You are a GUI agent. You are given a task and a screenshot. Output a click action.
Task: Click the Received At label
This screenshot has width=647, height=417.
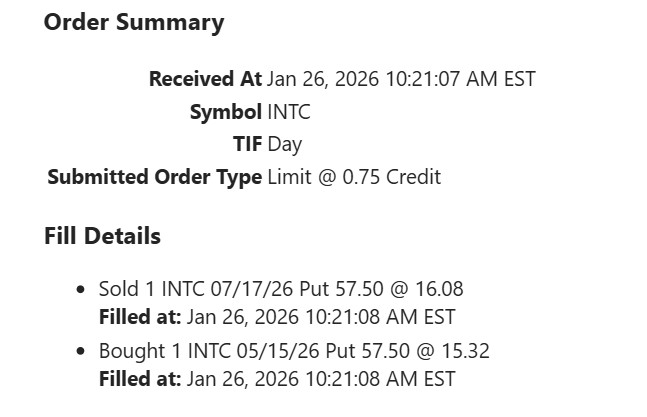[205, 79]
